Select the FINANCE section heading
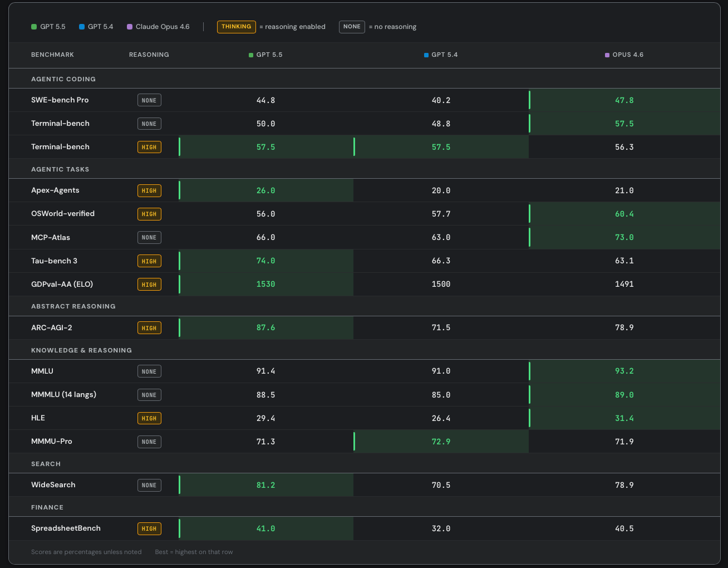Viewport: 728px width, 568px height. [47, 507]
